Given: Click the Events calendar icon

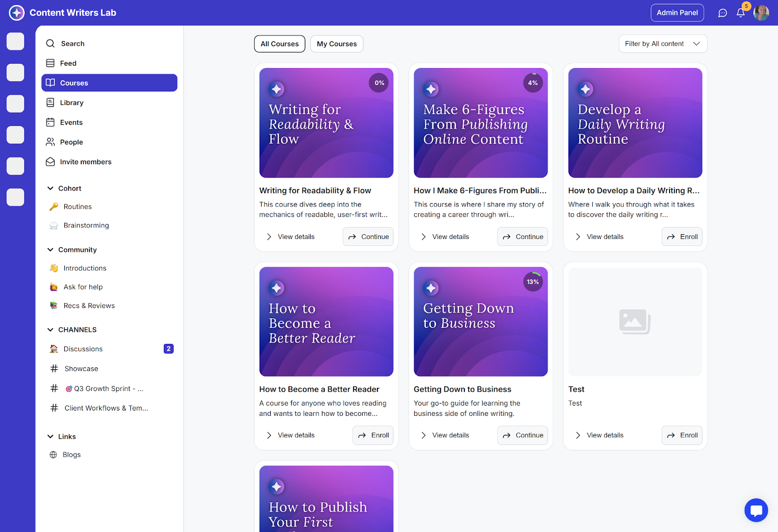Looking at the screenshot, I should (x=50, y=122).
